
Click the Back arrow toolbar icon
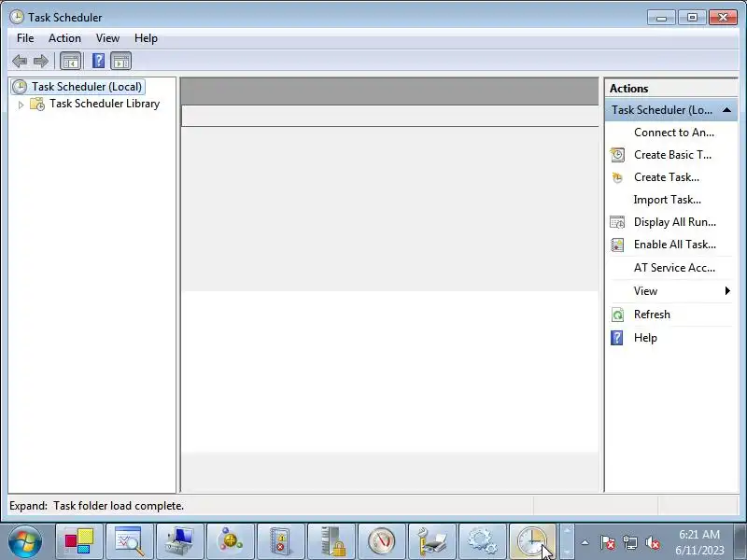(20, 61)
